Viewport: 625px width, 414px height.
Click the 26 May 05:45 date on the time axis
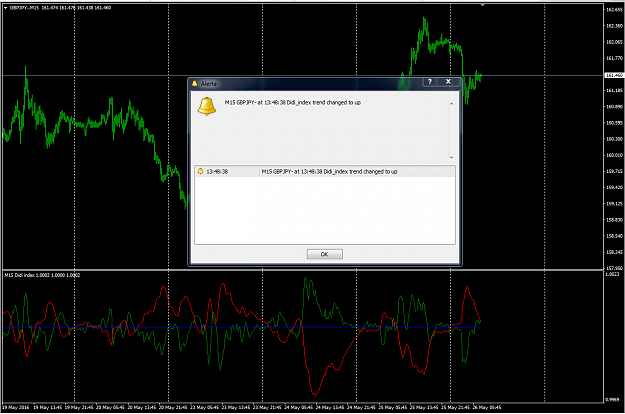[487, 408]
